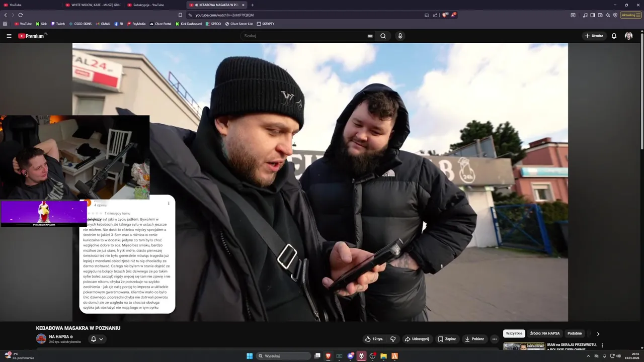Bookmark this page with bookmark icon
644x362 pixels.
180,15
